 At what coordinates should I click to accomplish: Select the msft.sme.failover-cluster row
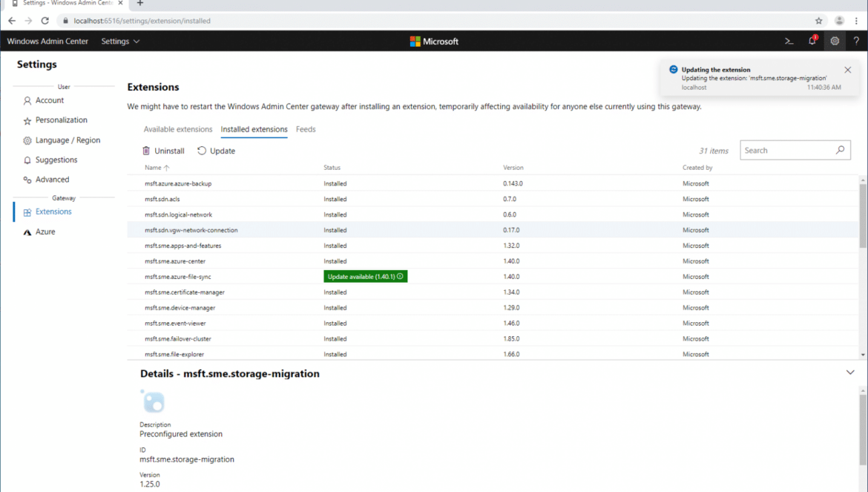(493, 338)
